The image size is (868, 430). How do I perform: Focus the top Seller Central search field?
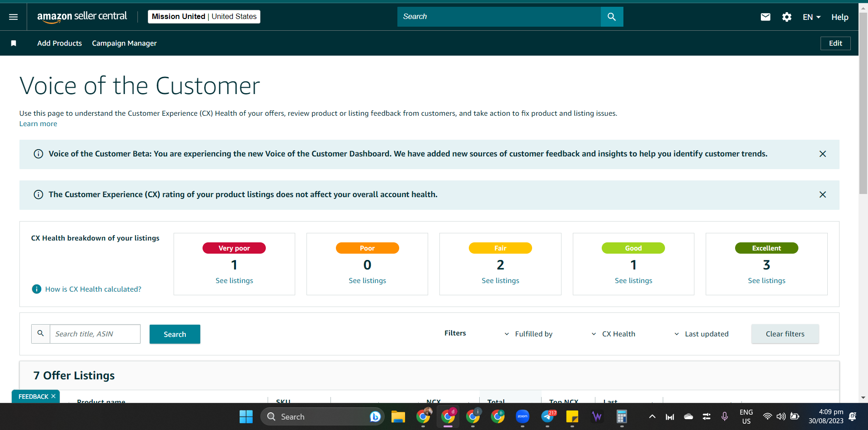tap(499, 17)
